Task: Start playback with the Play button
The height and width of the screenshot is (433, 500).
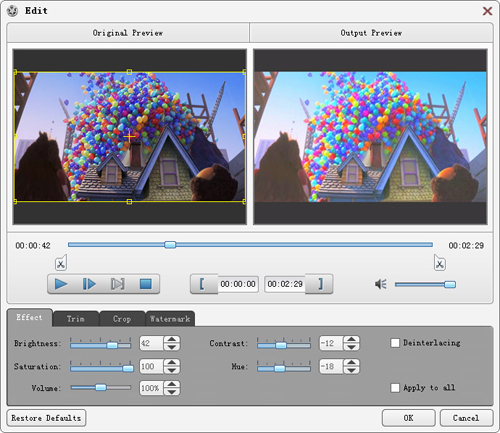Action: (61, 284)
